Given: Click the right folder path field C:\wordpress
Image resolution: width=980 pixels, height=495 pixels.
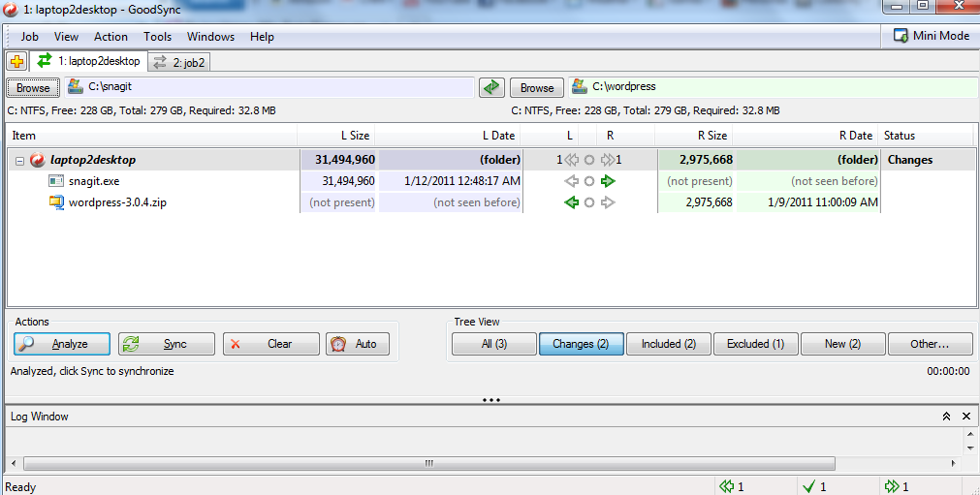Looking at the screenshot, I should (x=773, y=87).
